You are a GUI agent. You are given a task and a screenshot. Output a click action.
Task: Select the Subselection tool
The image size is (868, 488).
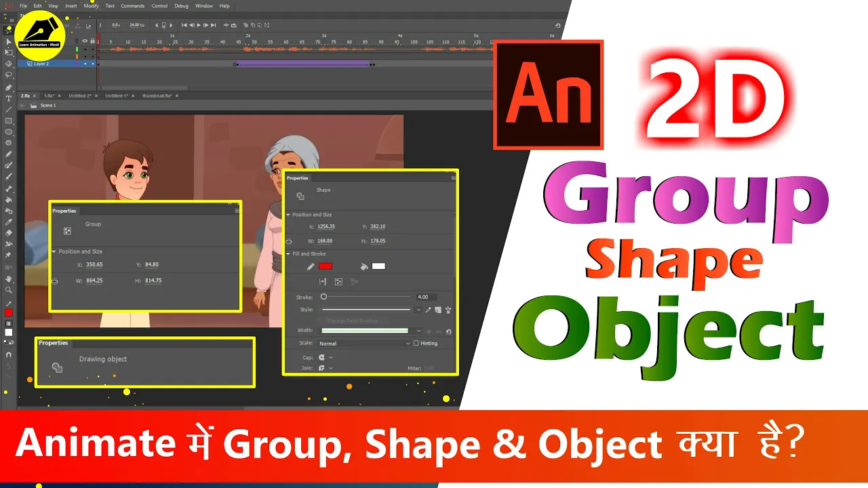pyautogui.click(x=9, y=42)
